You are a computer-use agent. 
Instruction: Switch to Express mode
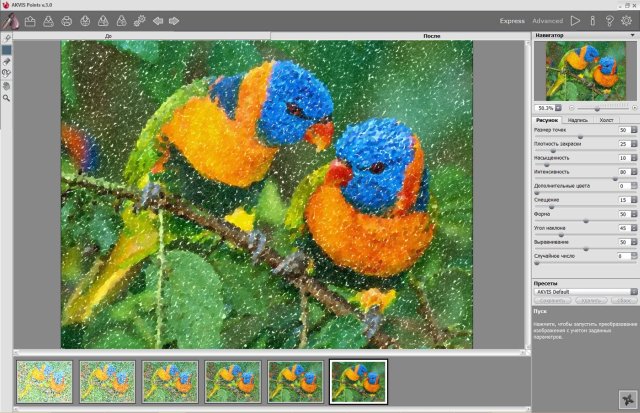point(513,20)
